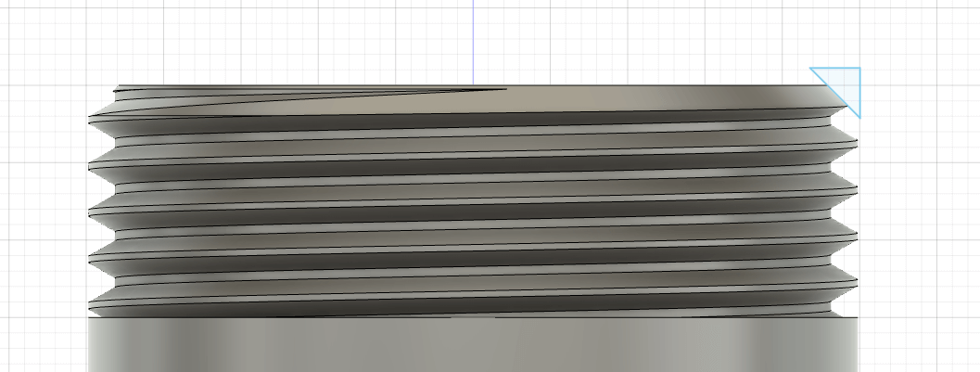Select the diagonal line of the triangle sketch

835,93
